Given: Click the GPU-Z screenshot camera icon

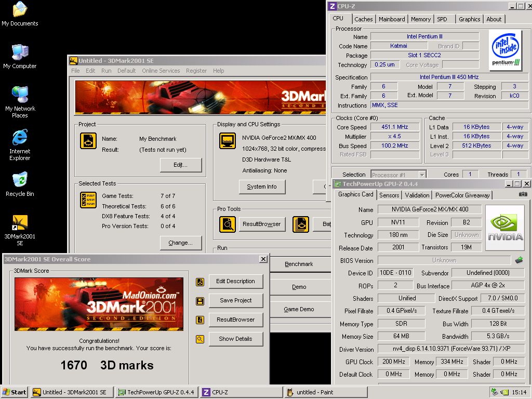Looking at the screenshot, I should 523,194.
